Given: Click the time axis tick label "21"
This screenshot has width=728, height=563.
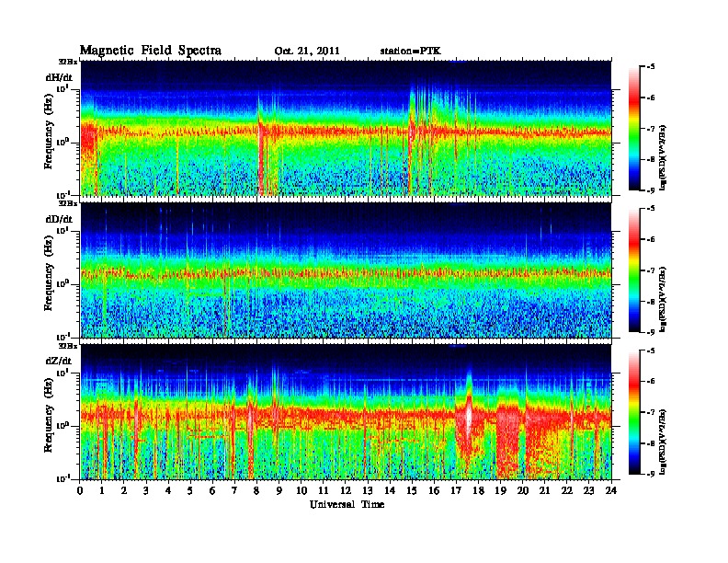Looking at the screenshot, I should [x=544, y=490].
